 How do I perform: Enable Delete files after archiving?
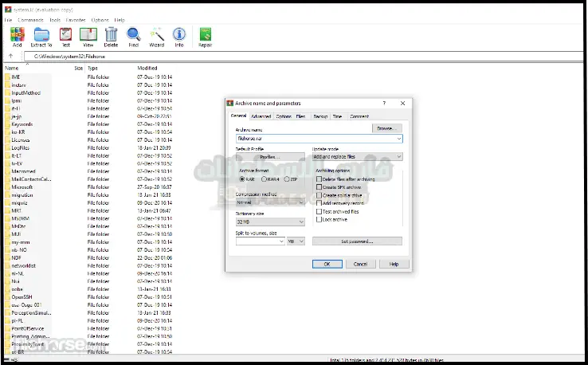(319, 179)
